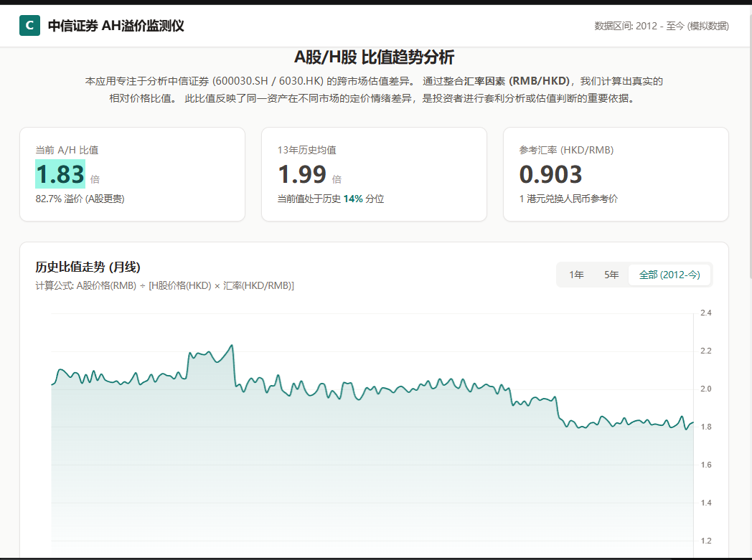Image resolution: width=752 pixels, height=560 pixels.
Task: Click the 历史比值走势 (月线) chart title
Action: click(x=88, y=267)
